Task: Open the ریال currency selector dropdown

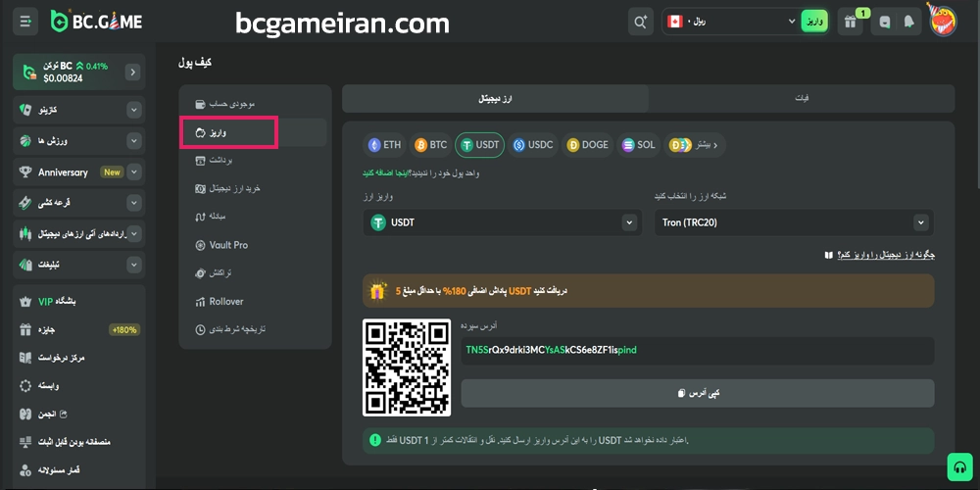Action: pos(731,22)
